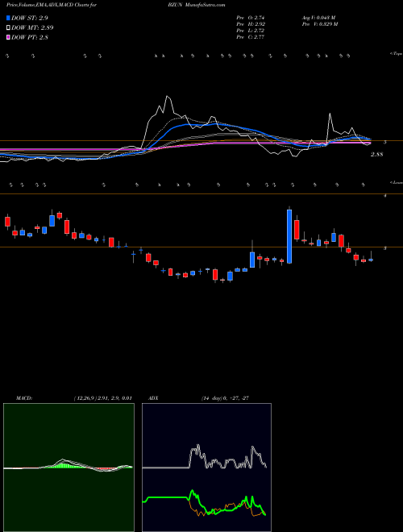
Task: Open the MunafaSutra.com watermark link
Action: coord(206,5)
